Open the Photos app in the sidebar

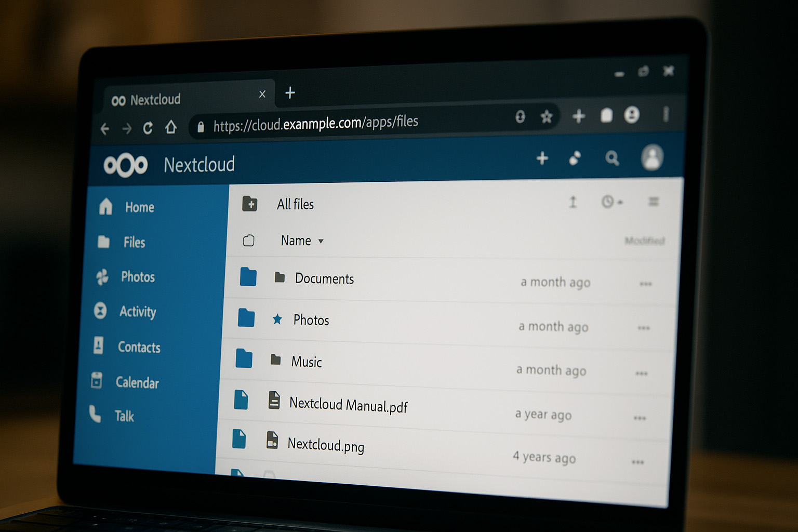pos(138,277)
